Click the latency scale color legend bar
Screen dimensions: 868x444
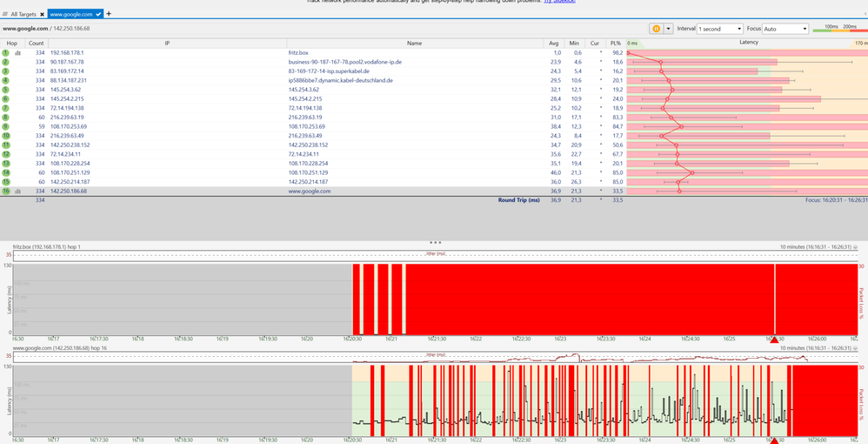[x=838, y=32]
